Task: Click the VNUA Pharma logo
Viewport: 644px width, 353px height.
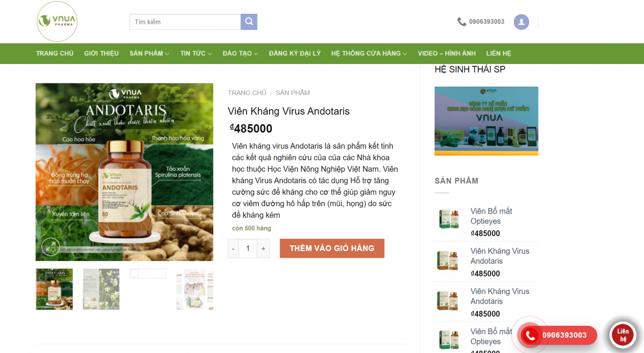Action: tap(57, 21)
